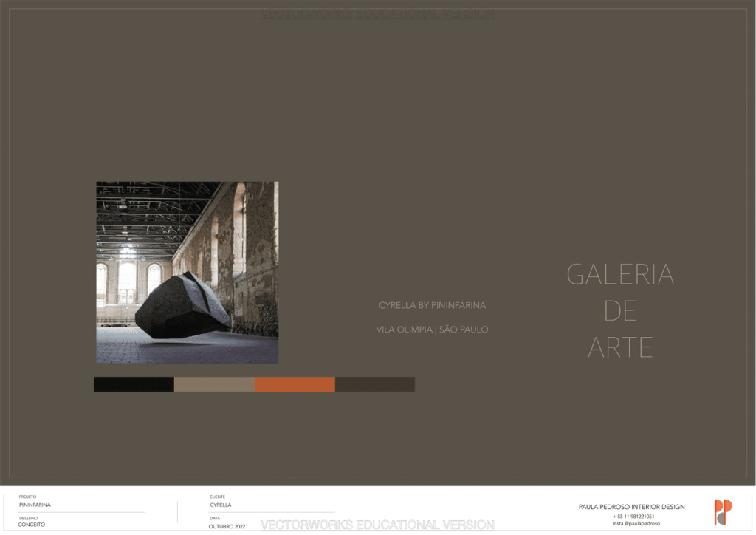The image size is (756, 535).
Task: Click the 'DESENHO' field label
Action: pyautogui.click(x=28, y=518)
